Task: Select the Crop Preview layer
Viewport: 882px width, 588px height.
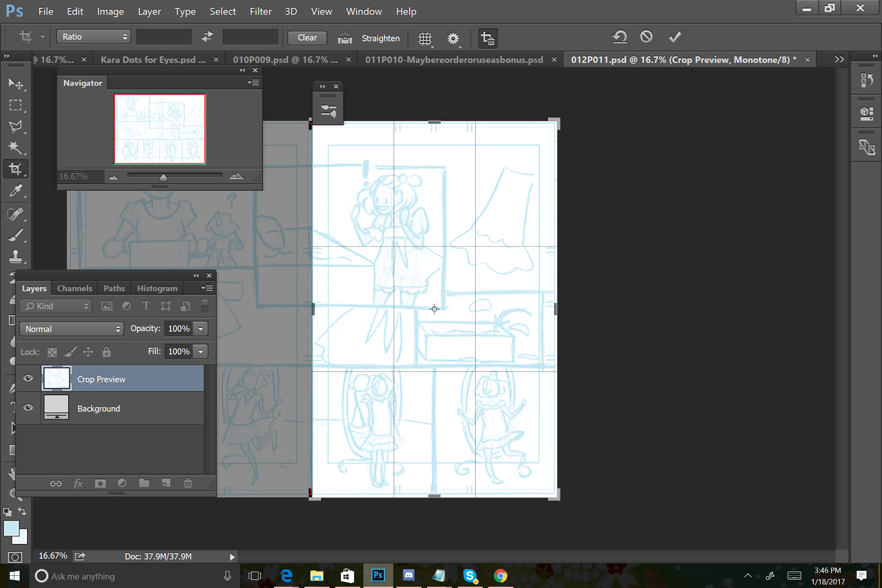Action: pyautogui.click(x=110, y=379)
